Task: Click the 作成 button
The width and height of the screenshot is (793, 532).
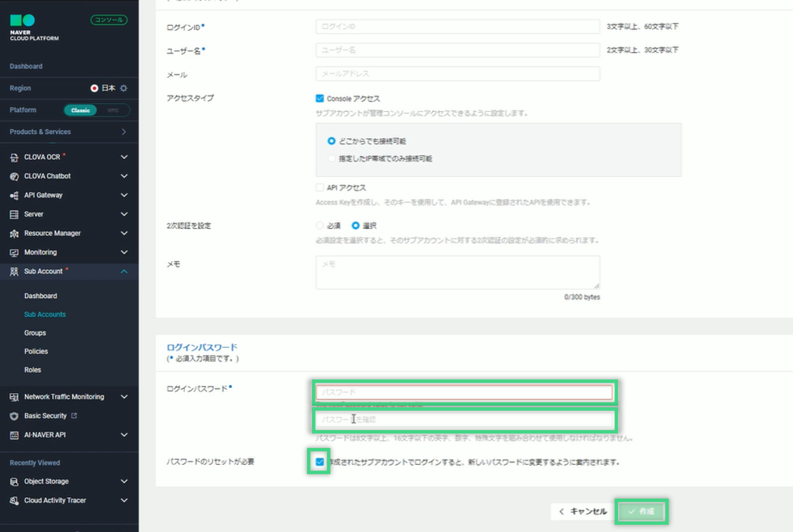Action: tap(641, 511)
